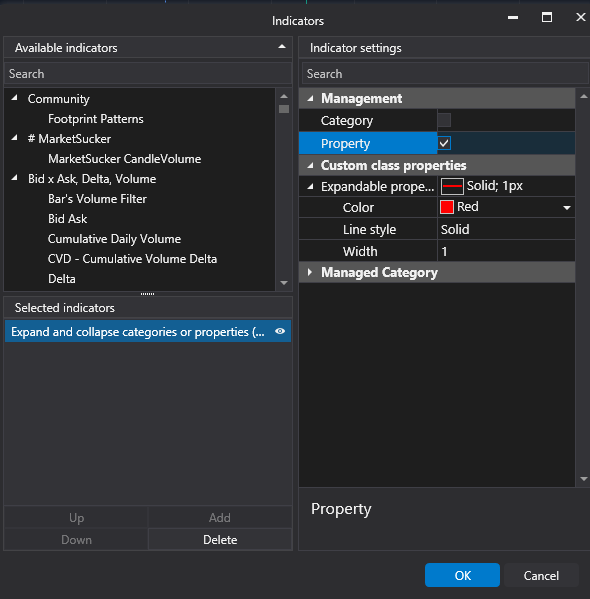This screenshot has height=599, width=590.
Task: Toggle visibility eye of the selected indicator
Action: [x=280, y=331]
